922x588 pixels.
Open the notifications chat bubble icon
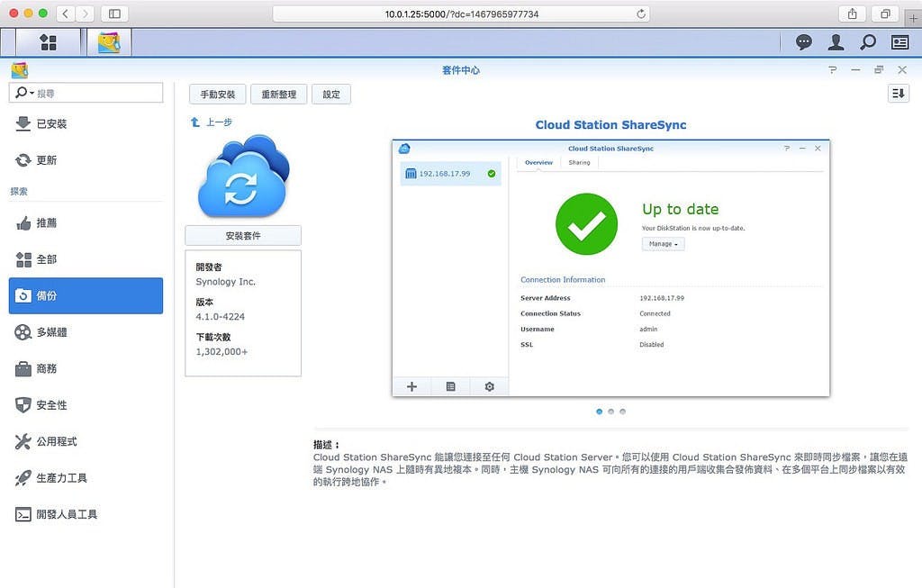(804, 41)
